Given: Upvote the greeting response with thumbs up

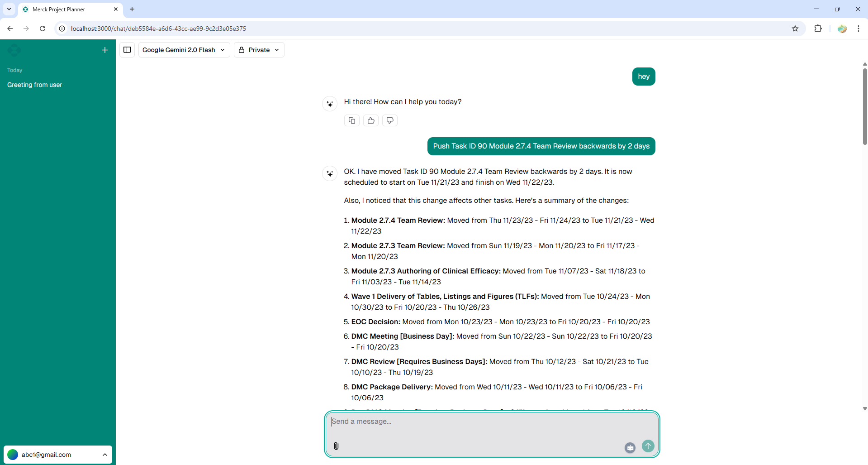Looking at the screenshot, I should point(371,120).
